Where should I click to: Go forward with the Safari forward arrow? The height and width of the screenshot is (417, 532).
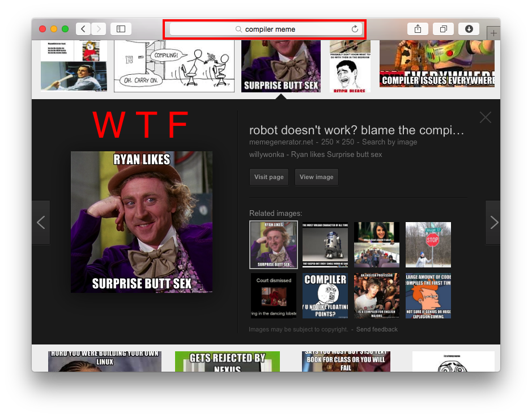(99, 29)
